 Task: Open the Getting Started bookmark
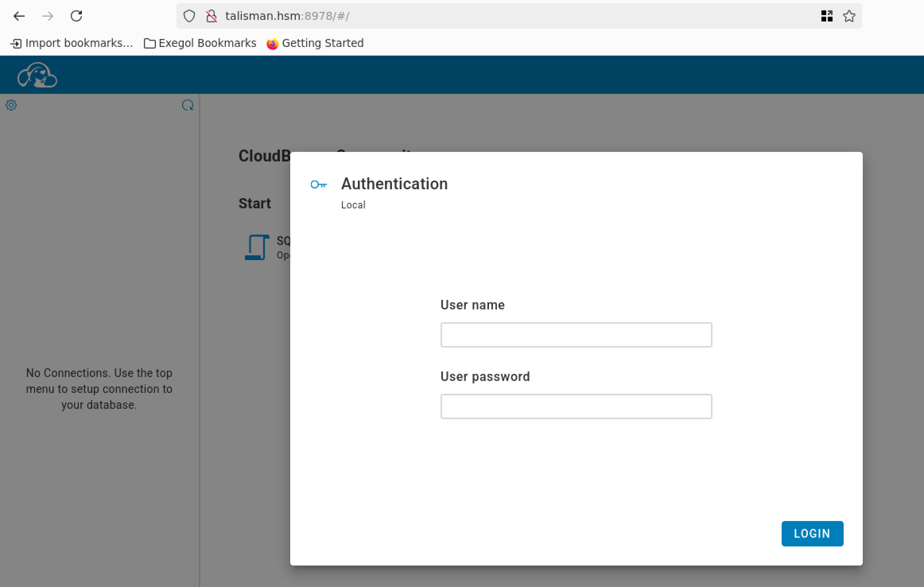(315, 43)
